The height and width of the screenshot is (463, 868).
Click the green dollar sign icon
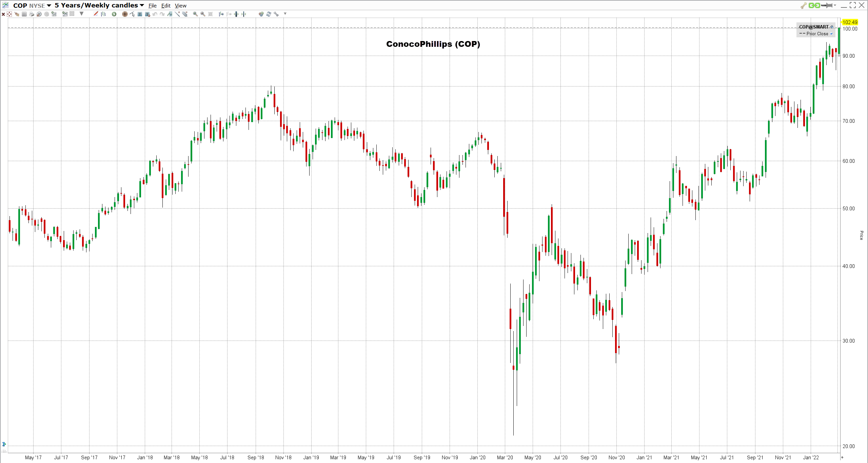[x=114, y=14]
